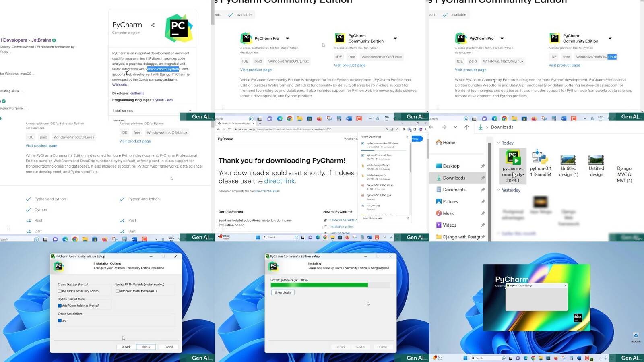Click the Chrome profile avatar
This screenshot has width=644, height=362.
point(421,129)
